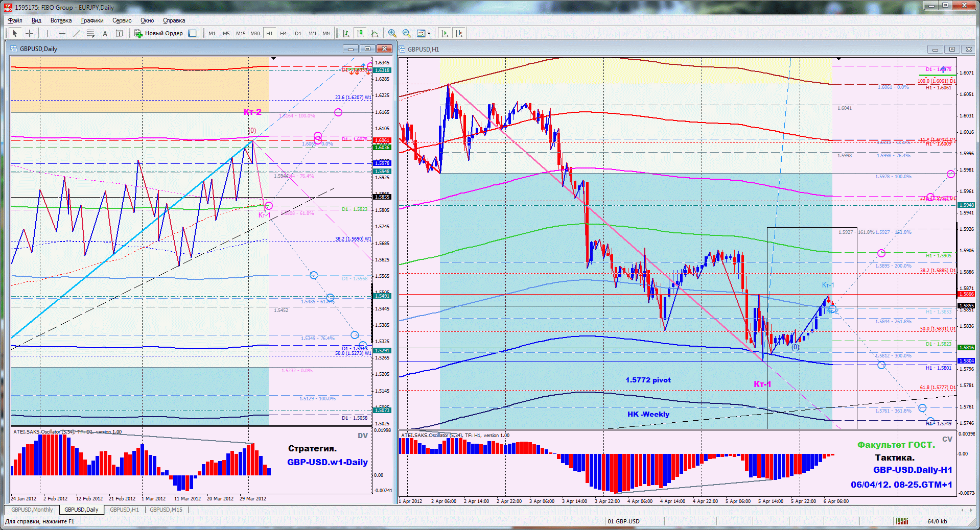980x530 pixels.
Task: Select the 'Стратегия.' label on Daily chart
Action: click(x=312, y=448)
